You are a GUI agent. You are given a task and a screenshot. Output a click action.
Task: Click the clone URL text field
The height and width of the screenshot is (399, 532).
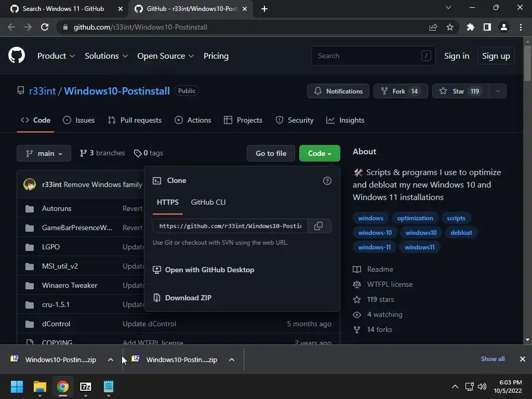pyautogui.click(x=230, y=226)
